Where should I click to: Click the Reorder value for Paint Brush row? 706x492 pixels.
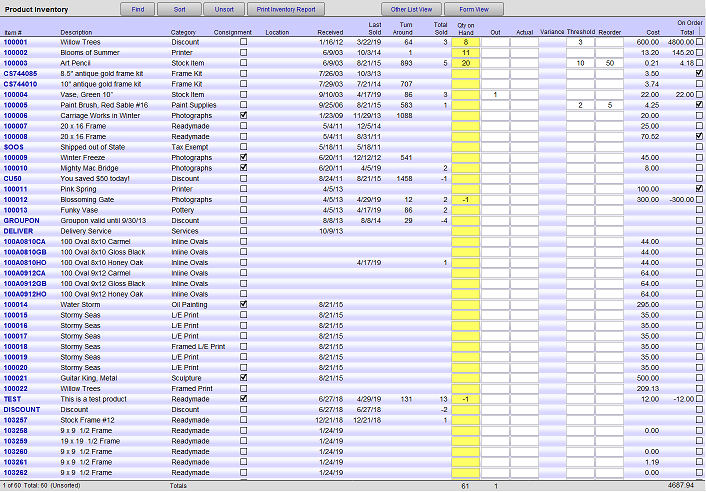tap(609, 105)
